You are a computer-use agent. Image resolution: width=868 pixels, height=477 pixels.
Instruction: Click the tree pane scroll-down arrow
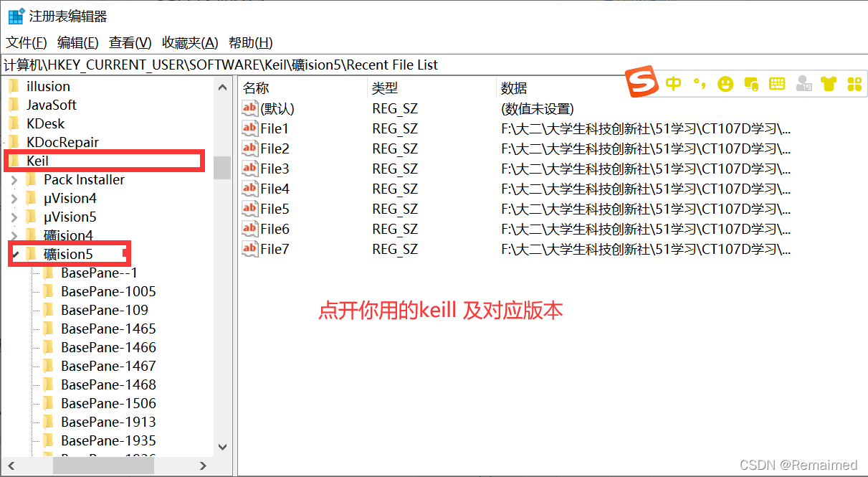(x=222, y=447)
